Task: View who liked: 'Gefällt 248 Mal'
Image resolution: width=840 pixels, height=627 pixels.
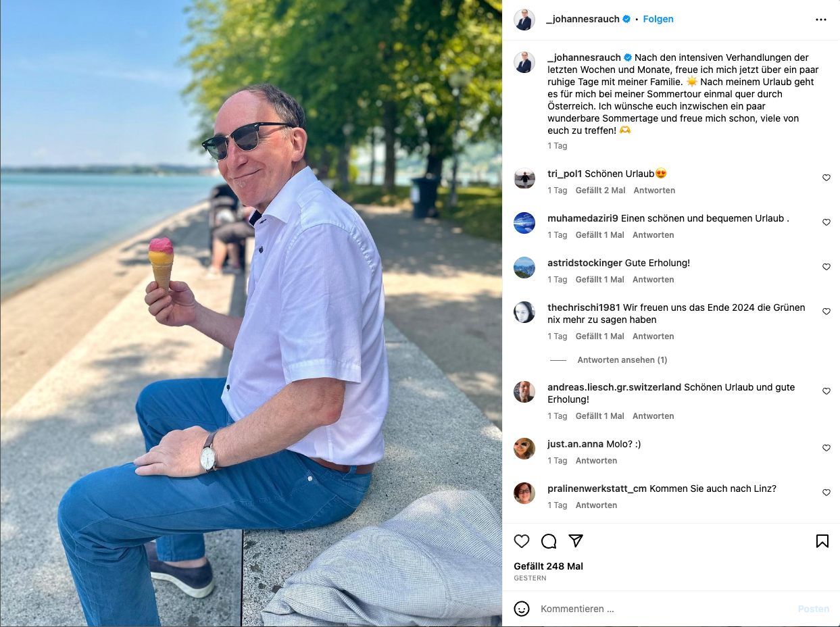Action: click(548, 566)
